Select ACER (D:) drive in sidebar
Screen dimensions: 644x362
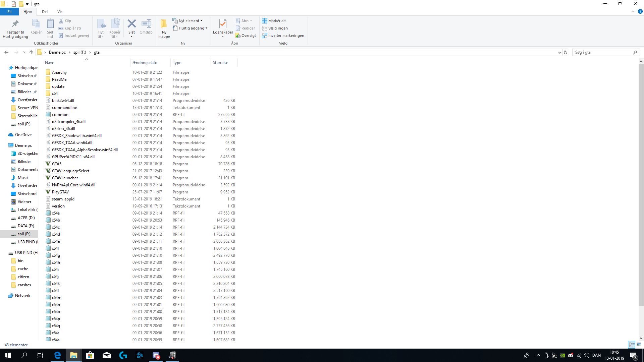tap(26, 218)
